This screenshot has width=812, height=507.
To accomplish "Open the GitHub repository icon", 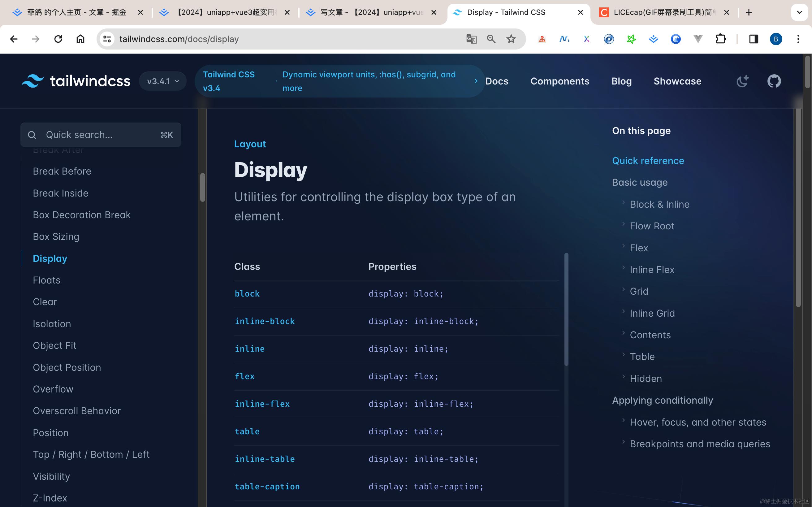I will 774,81.
